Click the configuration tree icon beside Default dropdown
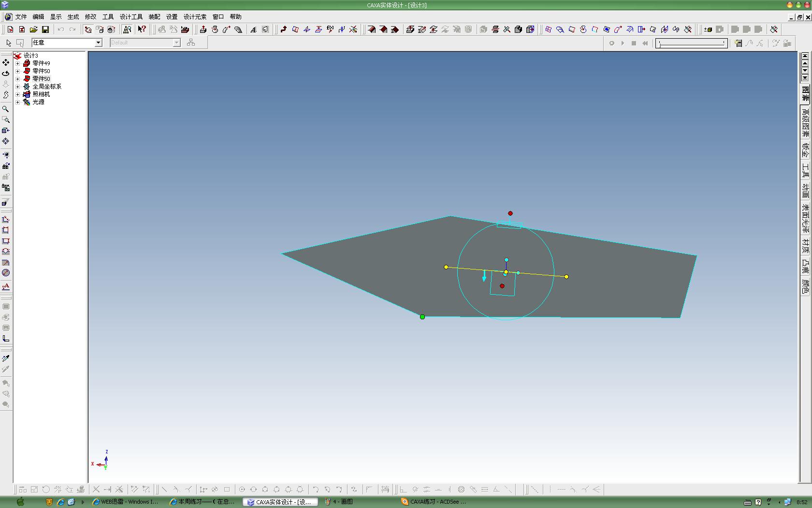Screen dimensions: 812x508 [x=191, y=43]
